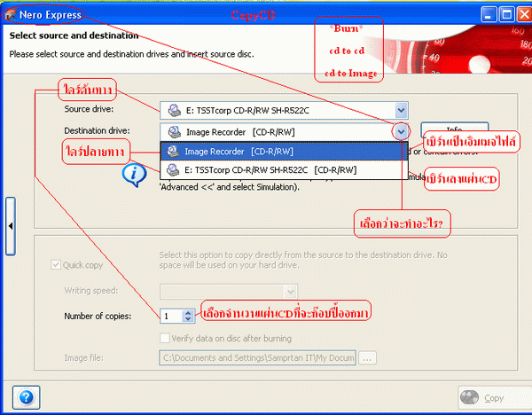Maximize the Nero Express window
The height and width of the screenshot is (415, 532).
click(507, 15)
